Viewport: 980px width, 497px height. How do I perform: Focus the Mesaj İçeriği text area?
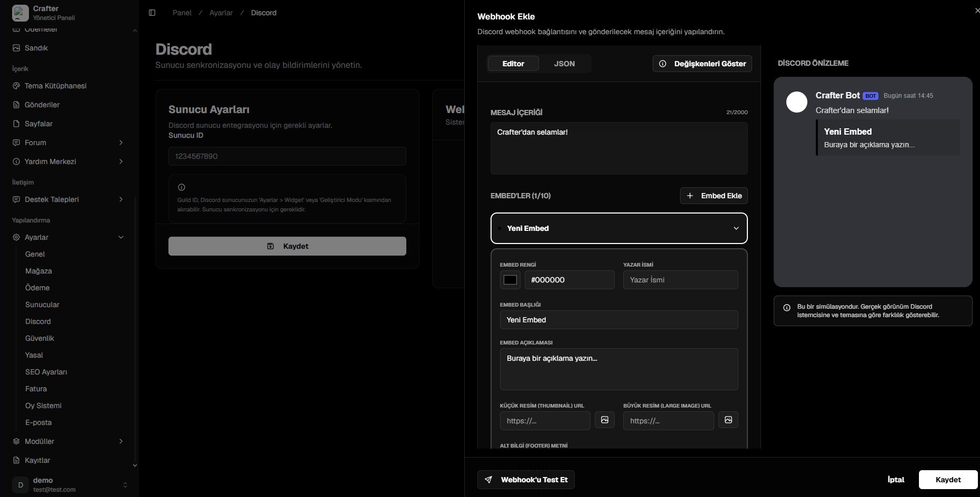click(x=619, y=148)
